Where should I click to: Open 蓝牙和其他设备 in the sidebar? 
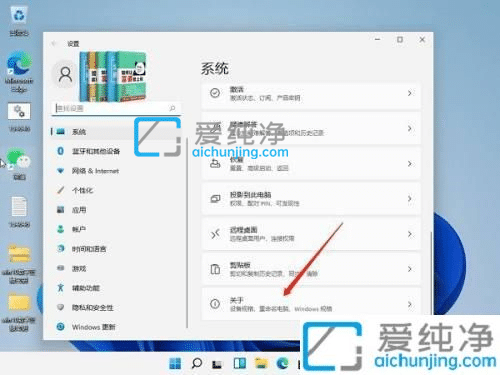(115, 151)
